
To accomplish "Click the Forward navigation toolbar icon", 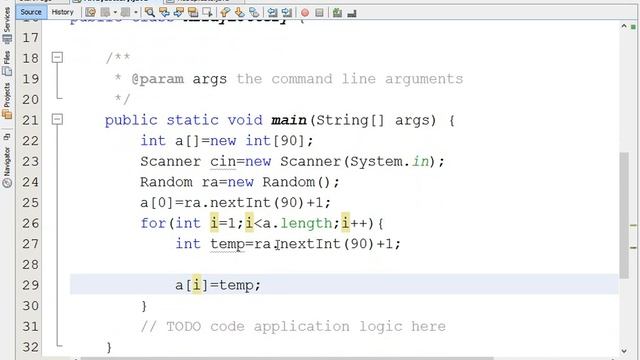I will pos(126,13).
